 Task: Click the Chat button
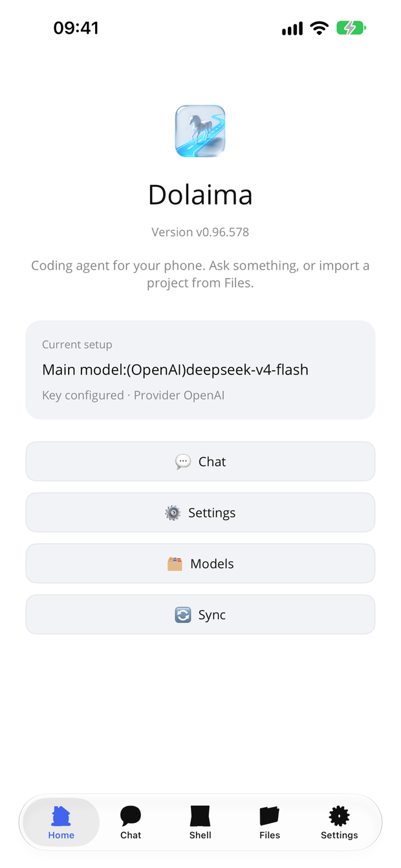200,462
